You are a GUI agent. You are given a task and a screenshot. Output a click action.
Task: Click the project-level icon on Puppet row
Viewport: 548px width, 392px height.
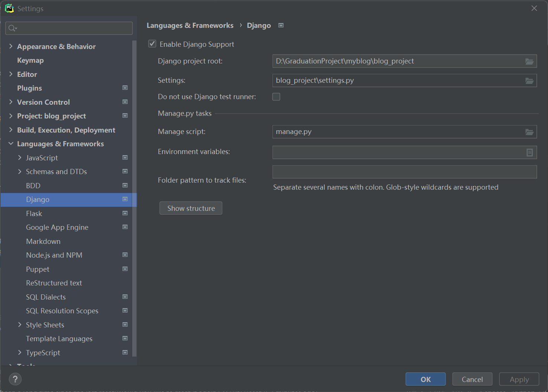(125, 269)
